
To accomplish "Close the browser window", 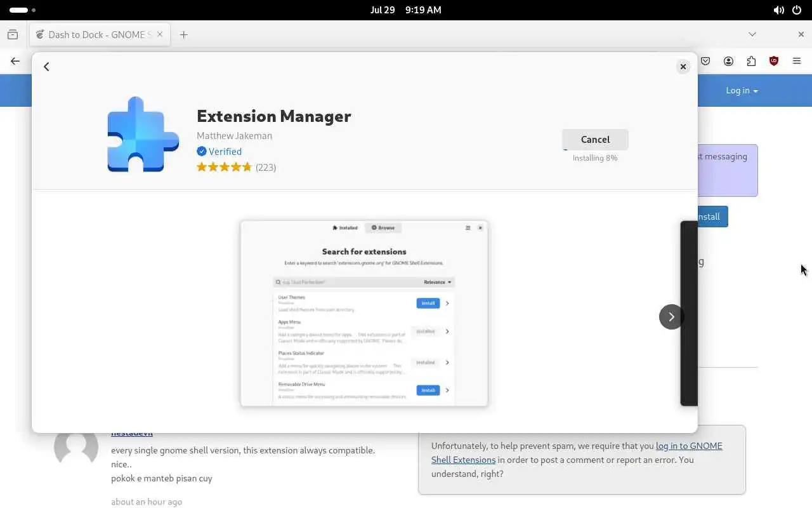I will click(x=801, y=34).
